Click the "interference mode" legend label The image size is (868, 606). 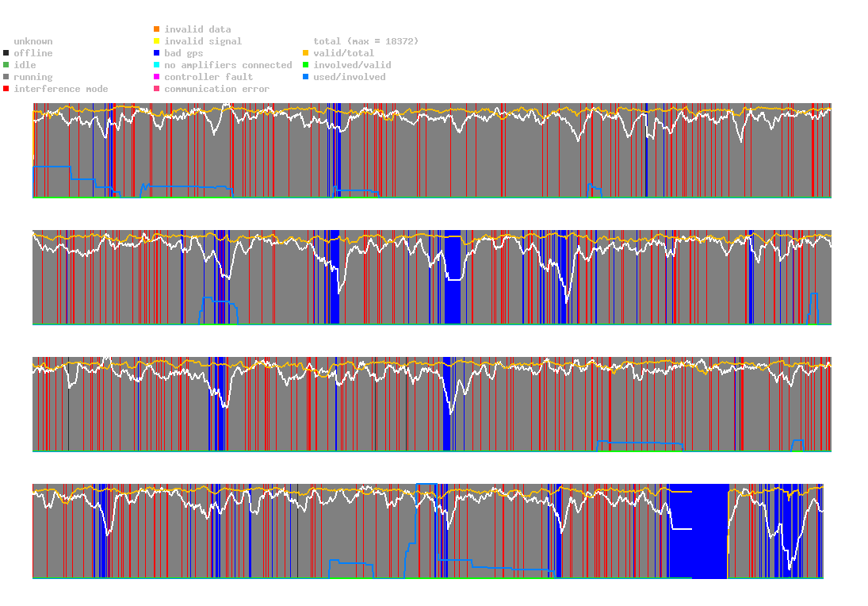pyautogui.click(x=61, y=89)
